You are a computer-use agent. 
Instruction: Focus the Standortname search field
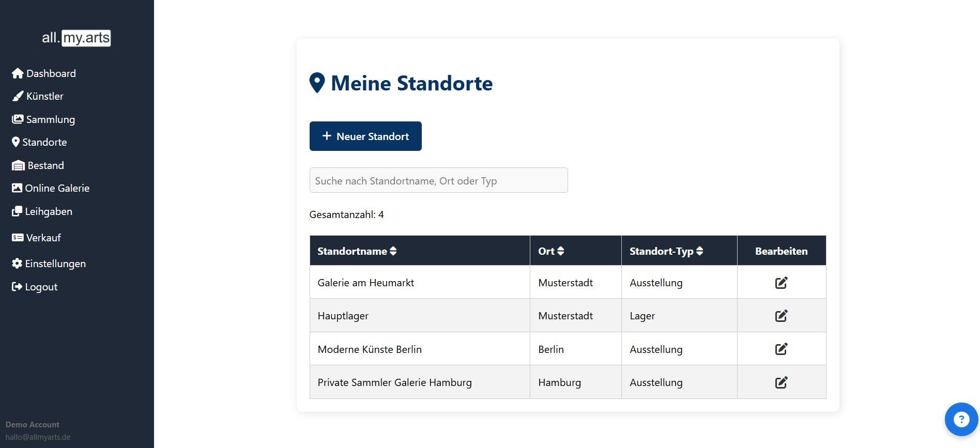[x=438, y=180]
